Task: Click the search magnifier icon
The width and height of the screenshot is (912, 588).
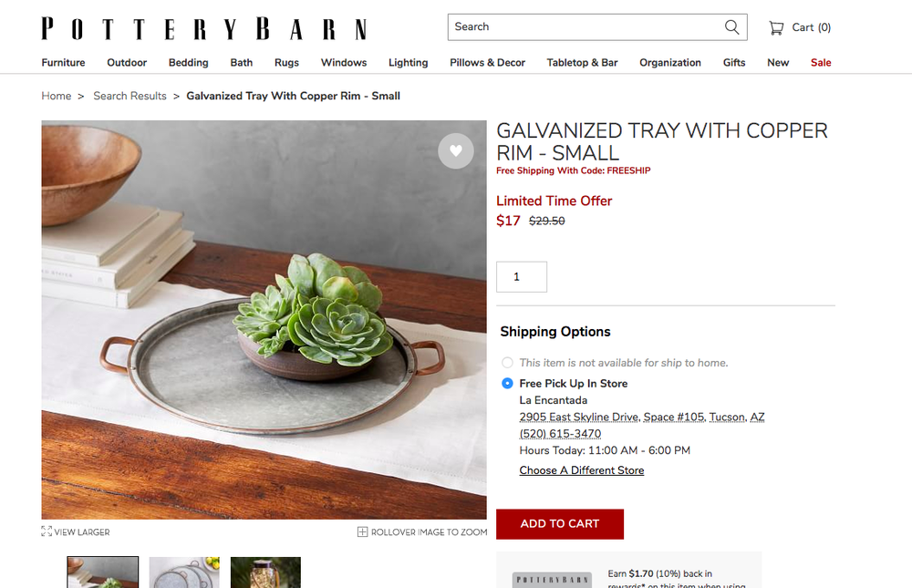Action: pos(731,27)
